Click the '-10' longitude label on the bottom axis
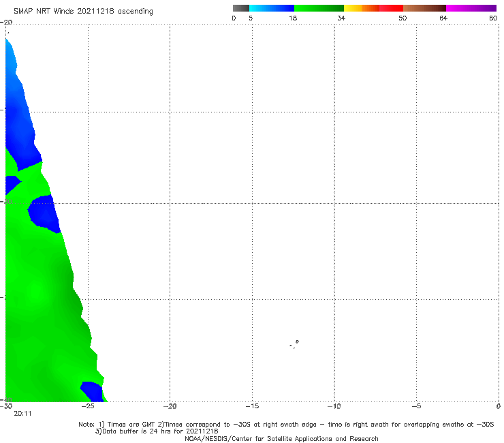This screenshot has height=443, width=504. (334, 406)
